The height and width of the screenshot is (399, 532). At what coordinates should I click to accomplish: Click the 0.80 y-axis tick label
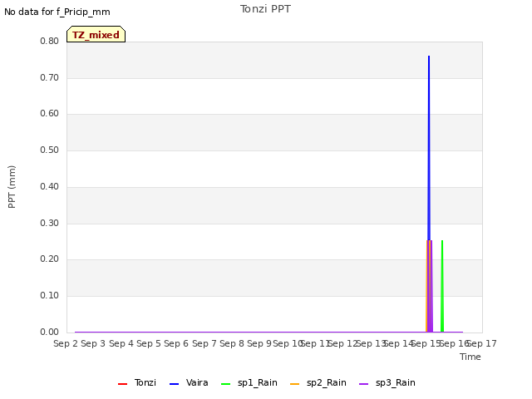pos(50,42)
